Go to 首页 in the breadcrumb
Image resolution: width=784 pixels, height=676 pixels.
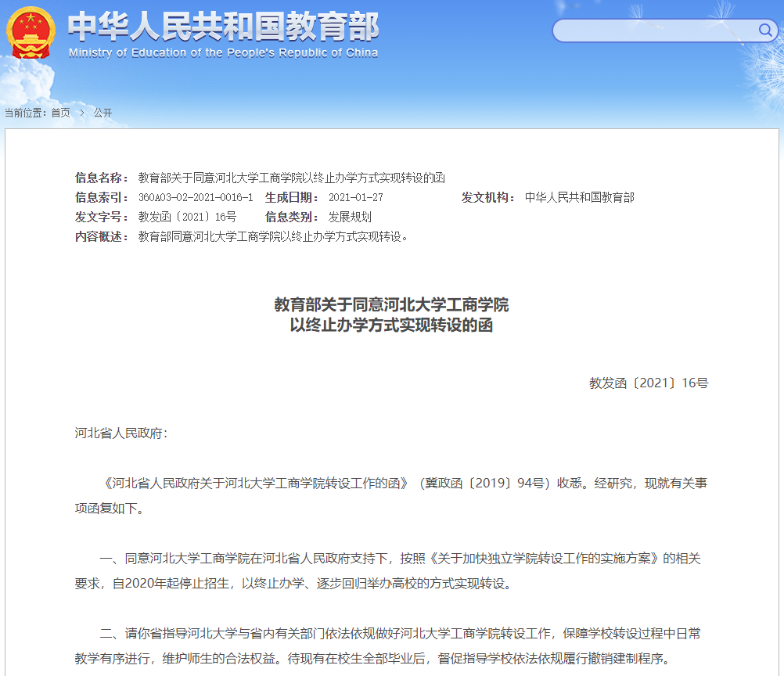coord(60,113)
